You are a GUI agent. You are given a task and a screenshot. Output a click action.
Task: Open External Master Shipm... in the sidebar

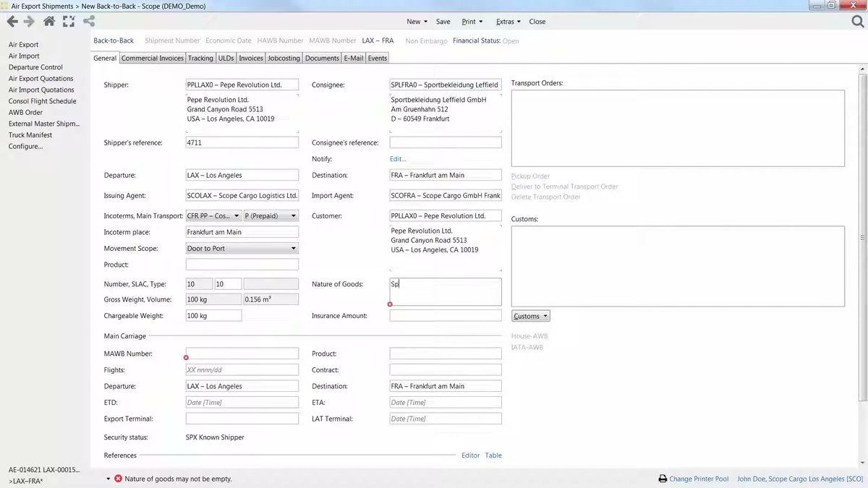pos(43,124)
